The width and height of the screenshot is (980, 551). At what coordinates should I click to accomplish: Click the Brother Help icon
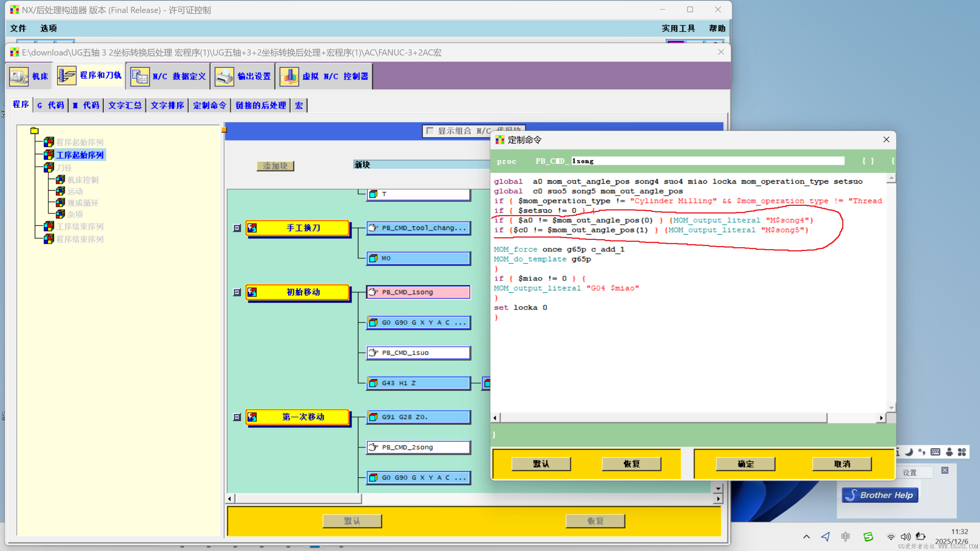[x=880, y=495]
